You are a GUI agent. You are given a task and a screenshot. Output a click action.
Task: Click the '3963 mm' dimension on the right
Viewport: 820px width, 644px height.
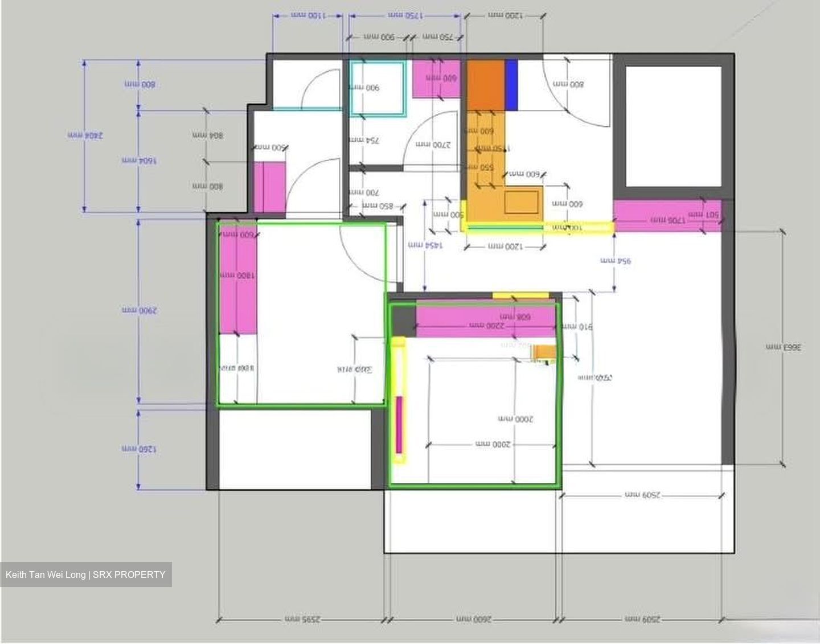point(784,347)
